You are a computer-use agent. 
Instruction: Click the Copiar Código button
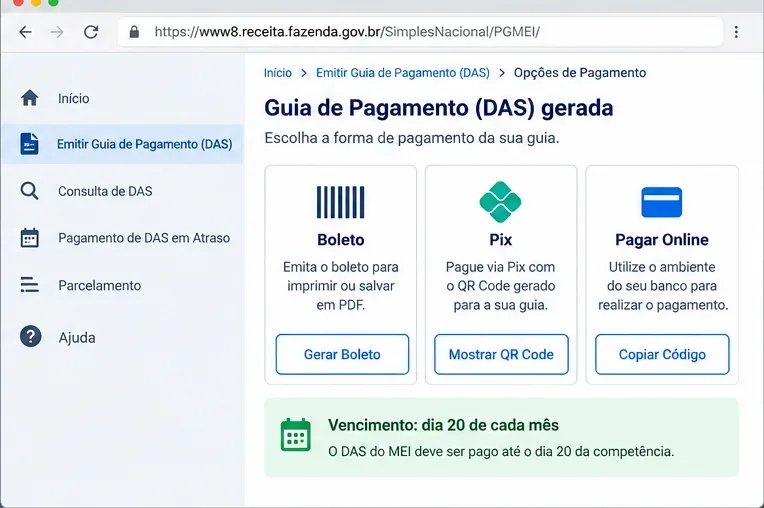662,354
